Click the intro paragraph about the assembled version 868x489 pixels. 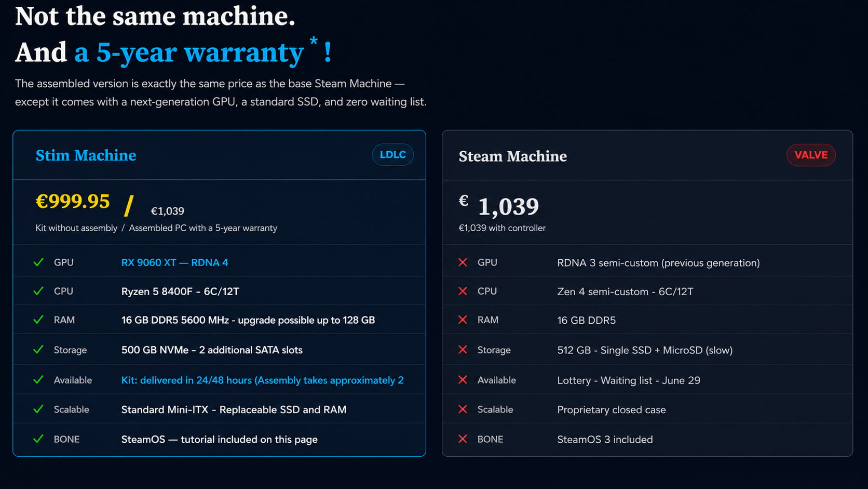pyautogui.click(x=221, y=92)
